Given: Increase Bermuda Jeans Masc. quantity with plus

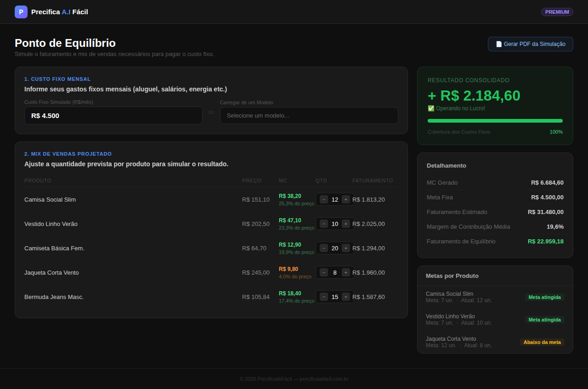Looking at the screenshot, I should (x=346, y=297).
